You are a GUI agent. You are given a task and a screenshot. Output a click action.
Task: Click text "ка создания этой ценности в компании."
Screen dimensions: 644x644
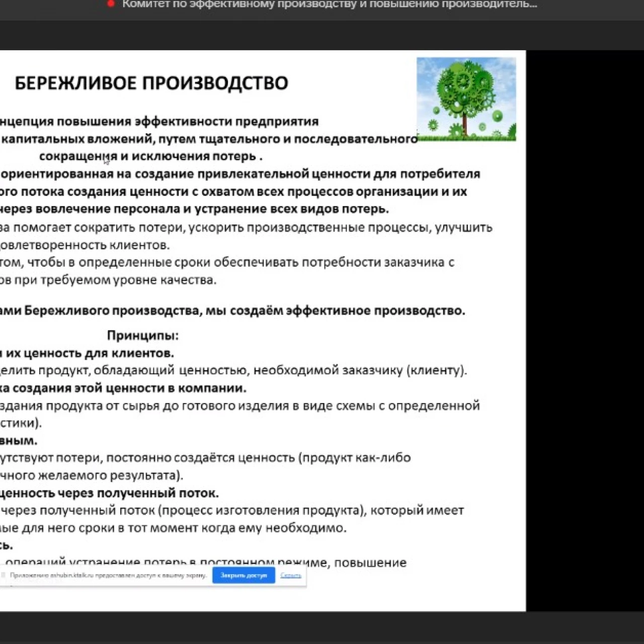coord(123,388)
